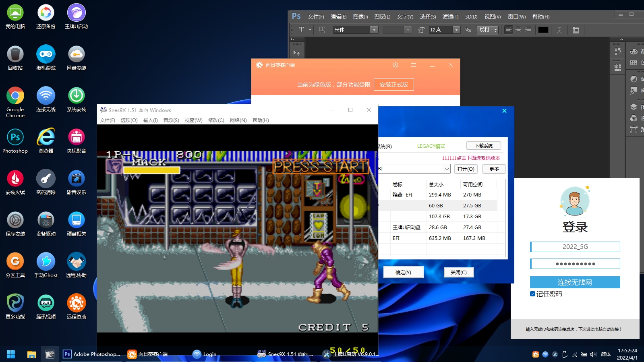Open 央视影音 desktop icon

point(76,141)
